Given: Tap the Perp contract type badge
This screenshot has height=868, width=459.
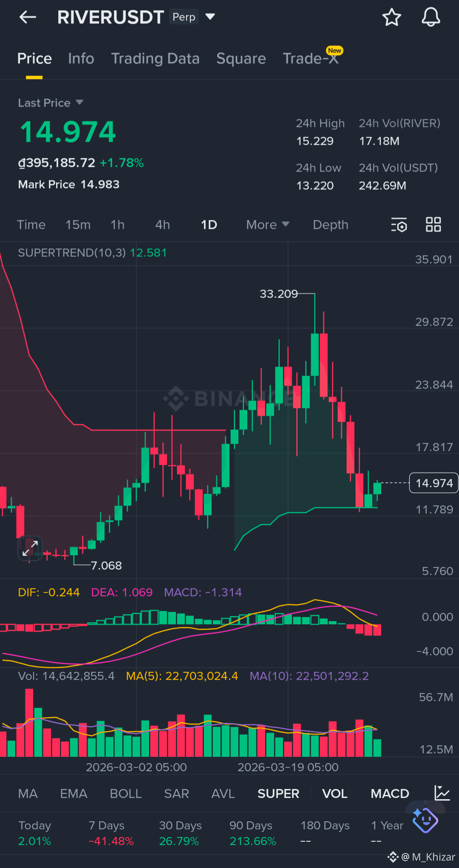Looking at the screenshot, I should pos(184,17).
